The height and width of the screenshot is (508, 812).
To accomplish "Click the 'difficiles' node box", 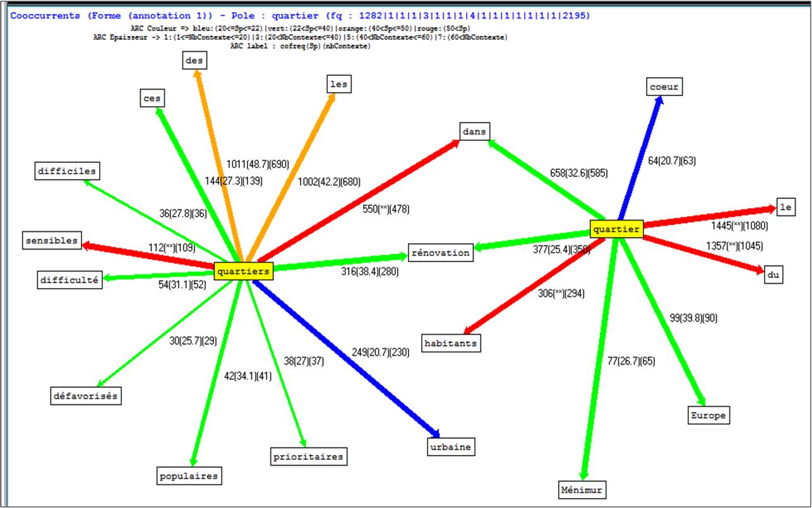I will point(66,171).
